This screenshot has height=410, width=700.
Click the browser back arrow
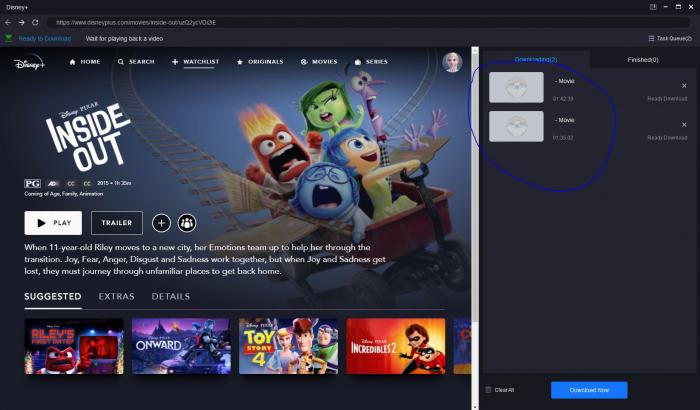click(8, 22)
